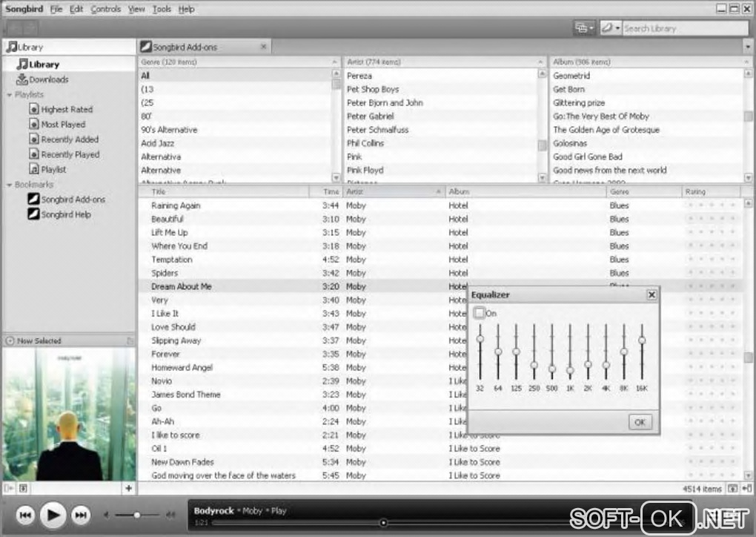This screenshot has width=756, height=537.
Task: Click the playback progress bar marker
Action: [383, 522]
